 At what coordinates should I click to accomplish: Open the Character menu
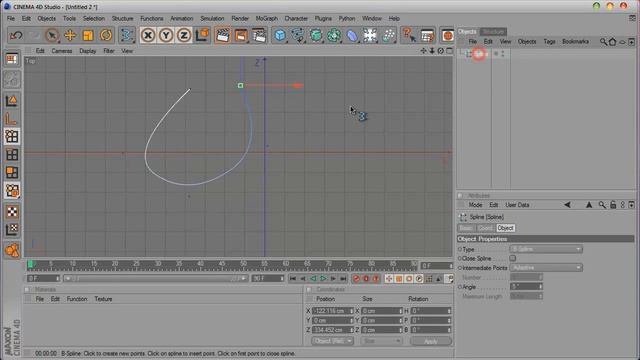296,18
